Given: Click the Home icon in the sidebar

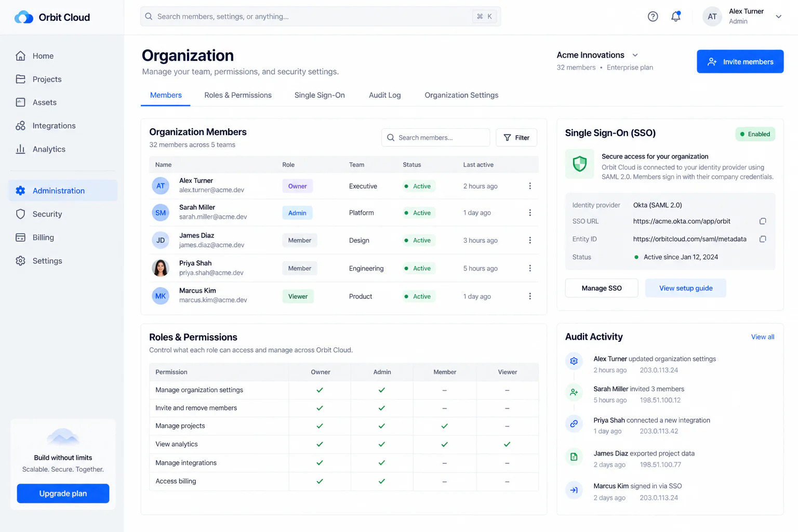Looking at the screenshot, I should [20, 56].
